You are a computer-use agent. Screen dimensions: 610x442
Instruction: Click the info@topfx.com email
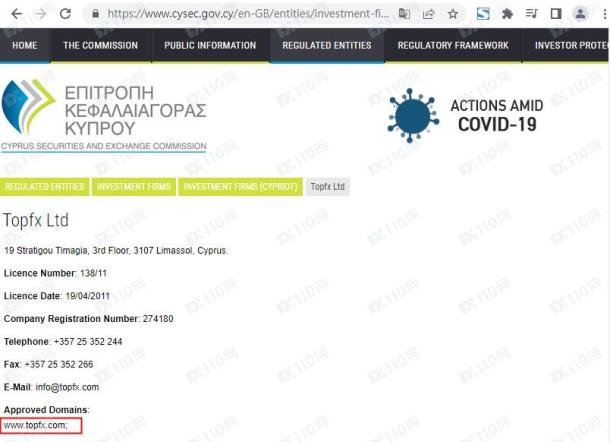click(x=67, y=387)
